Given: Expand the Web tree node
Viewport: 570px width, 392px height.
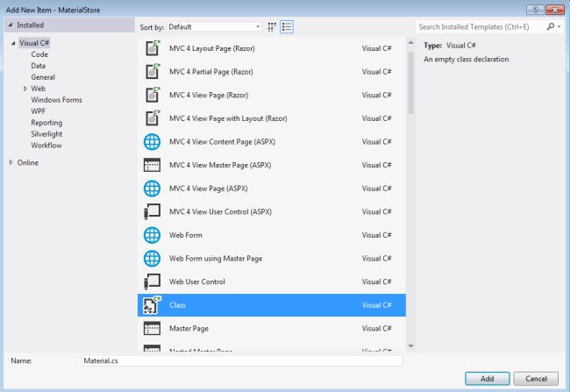Looking at the screenshot, I should coord(25,89).
